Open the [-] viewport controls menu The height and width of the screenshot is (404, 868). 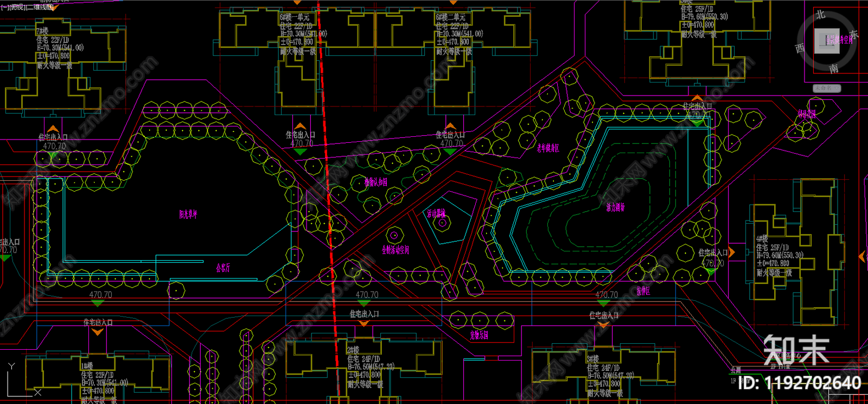5,7
